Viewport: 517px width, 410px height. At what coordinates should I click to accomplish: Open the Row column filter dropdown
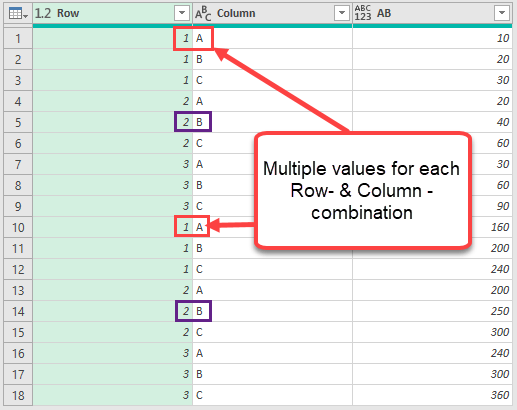pyautogui.click(x=182, y=13)
